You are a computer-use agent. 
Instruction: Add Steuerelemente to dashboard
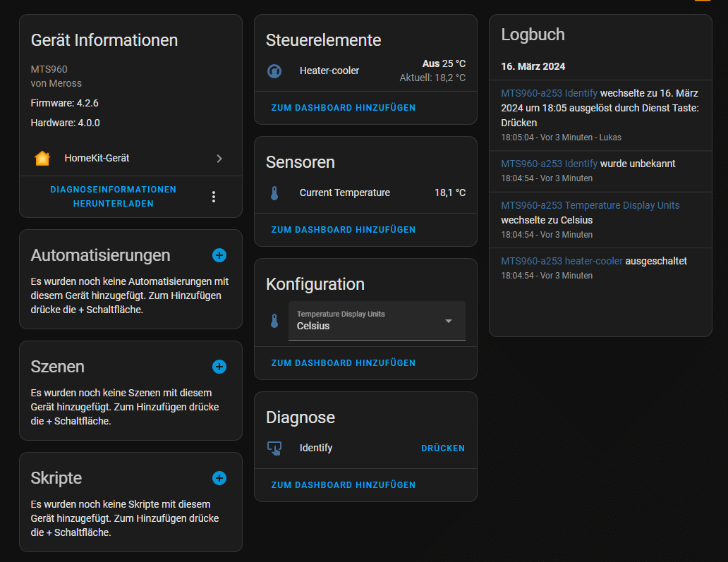tap(344, 108)
